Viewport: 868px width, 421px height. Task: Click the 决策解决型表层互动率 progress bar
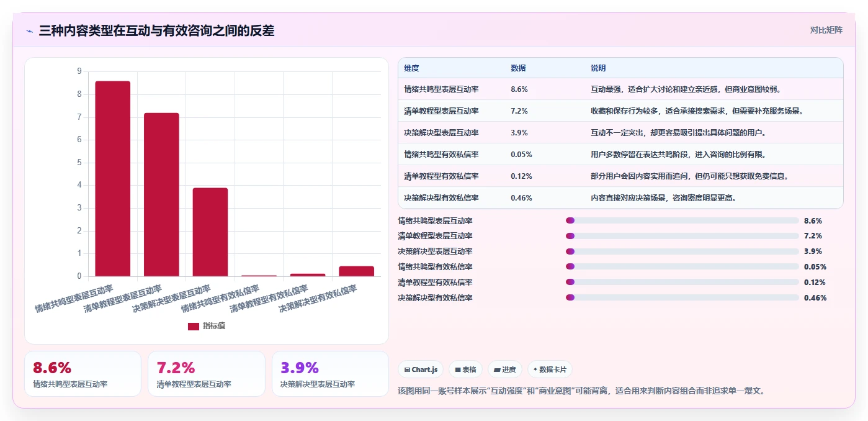click(x=682, y=251)
